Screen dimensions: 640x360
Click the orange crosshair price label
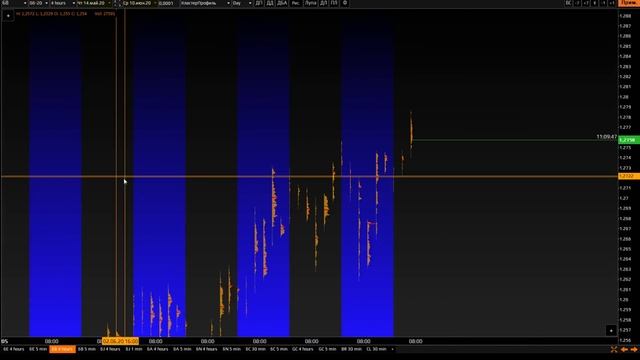pos(629,176)
